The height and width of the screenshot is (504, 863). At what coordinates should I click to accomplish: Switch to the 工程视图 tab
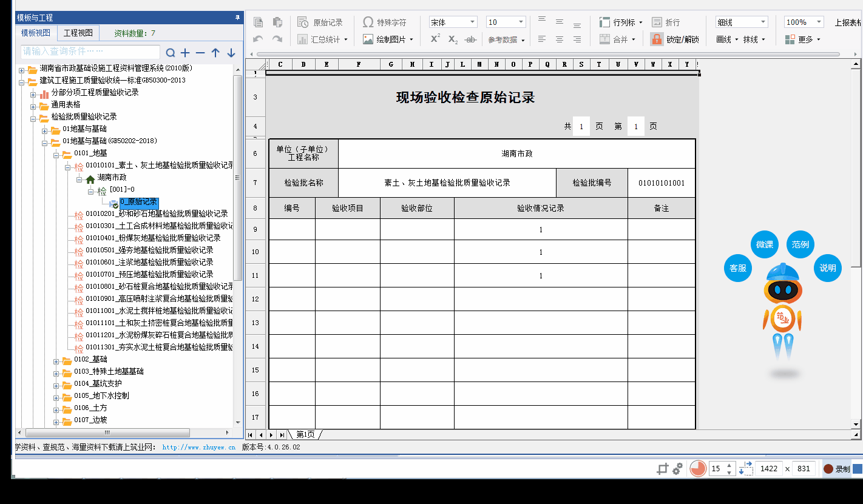pyautogui.click(x=78, y=33)
